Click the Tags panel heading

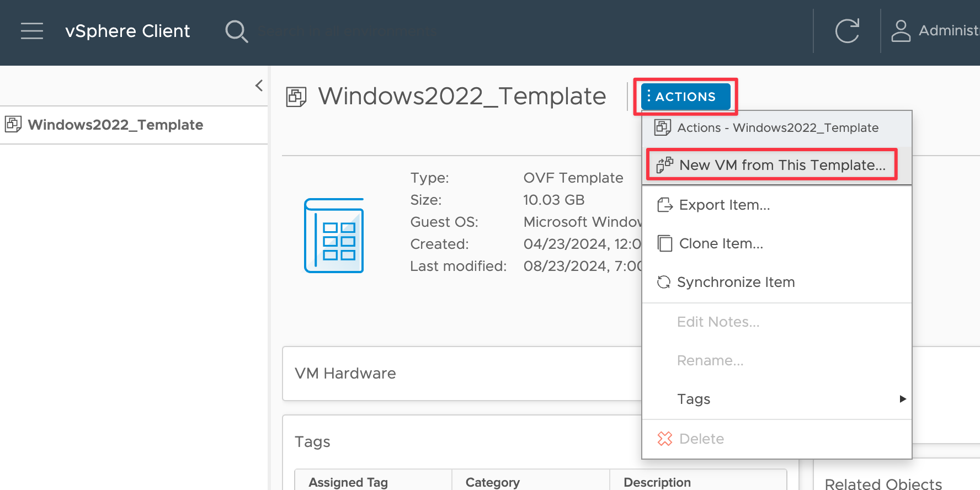coord(312,441)
